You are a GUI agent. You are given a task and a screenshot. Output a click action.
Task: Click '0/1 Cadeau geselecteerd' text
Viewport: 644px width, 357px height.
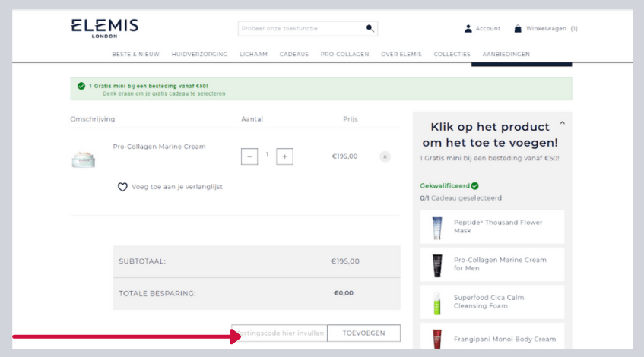[x=461, y=198]
